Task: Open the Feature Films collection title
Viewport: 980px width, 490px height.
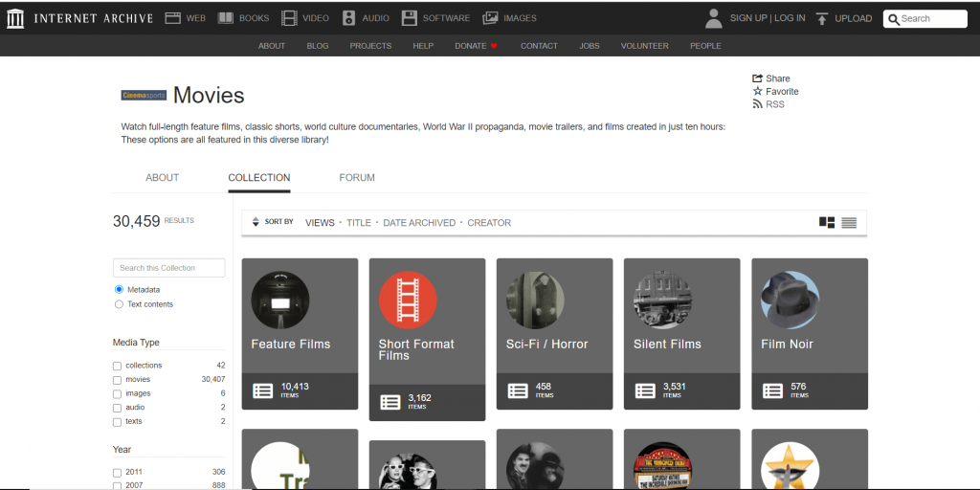Action: [x=291, y=344]
